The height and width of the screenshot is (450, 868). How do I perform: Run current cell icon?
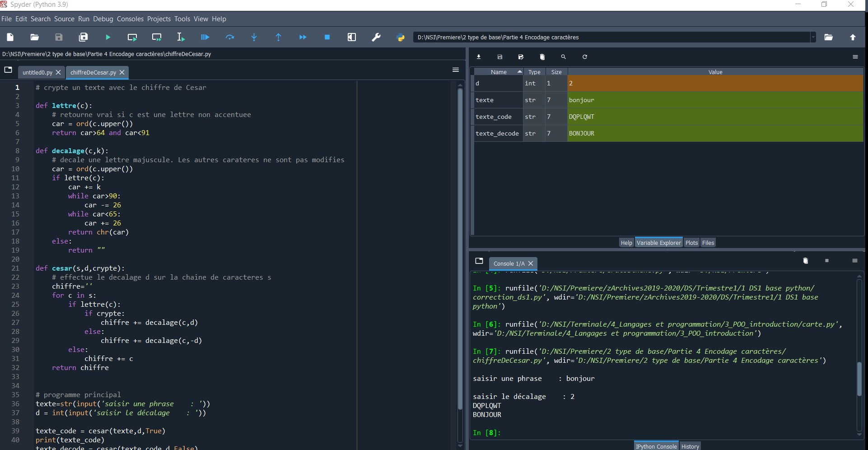click(132, 37)
